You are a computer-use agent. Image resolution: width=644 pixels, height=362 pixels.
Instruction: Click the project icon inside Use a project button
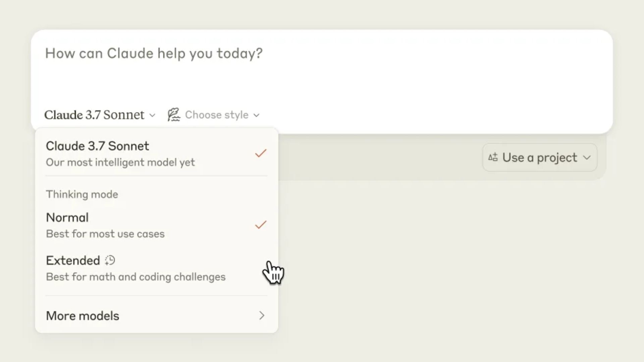pyautogui.click(x=492, y=157)
